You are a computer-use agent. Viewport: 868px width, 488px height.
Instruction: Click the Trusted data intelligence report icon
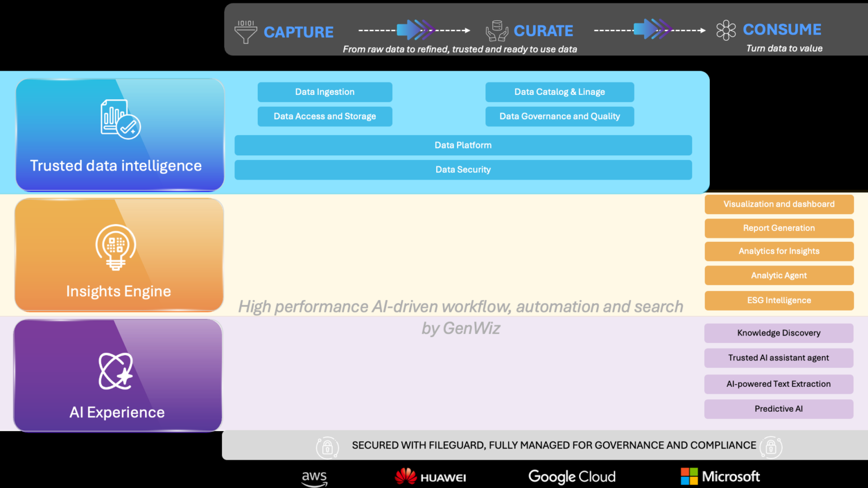120,119
